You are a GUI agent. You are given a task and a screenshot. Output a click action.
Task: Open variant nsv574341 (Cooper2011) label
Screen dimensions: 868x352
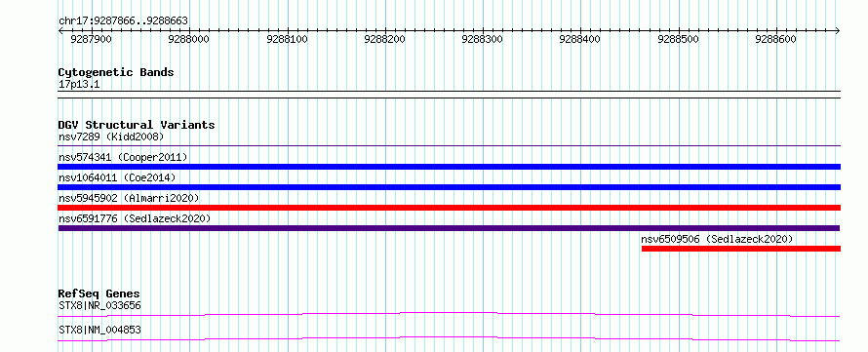(x=123, y=157)
